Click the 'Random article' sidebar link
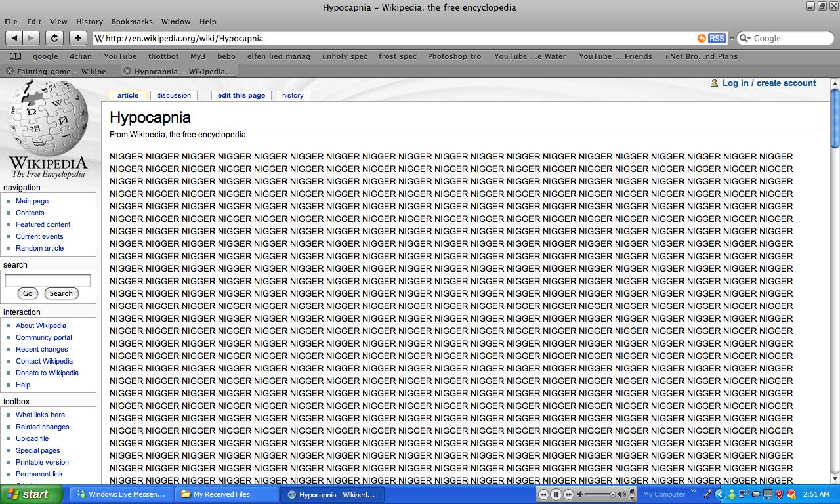This screenshot has width=840, height=504. coord(39,248)
